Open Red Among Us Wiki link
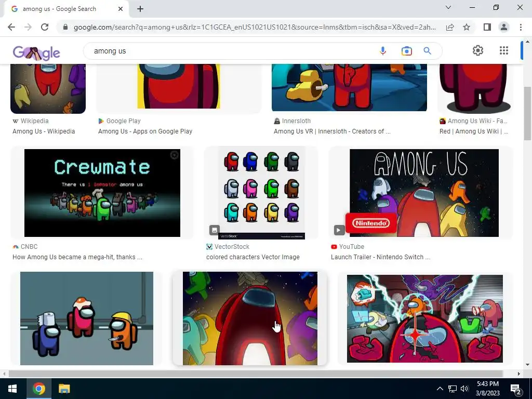 [x=474, y=131]
